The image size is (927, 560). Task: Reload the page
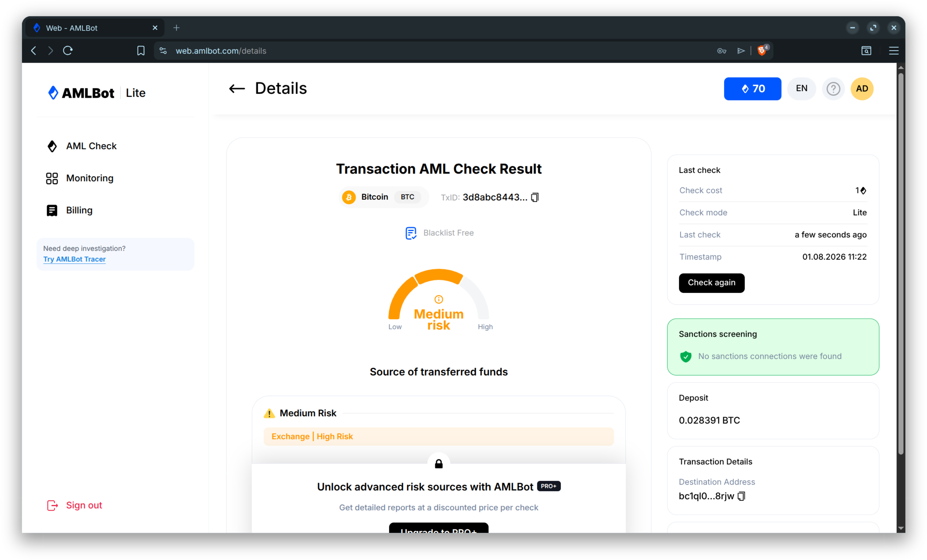68,51
